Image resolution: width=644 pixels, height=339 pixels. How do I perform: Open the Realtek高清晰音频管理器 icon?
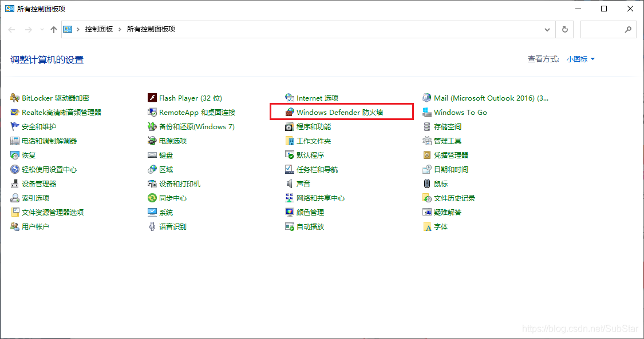tap(15, 112)
